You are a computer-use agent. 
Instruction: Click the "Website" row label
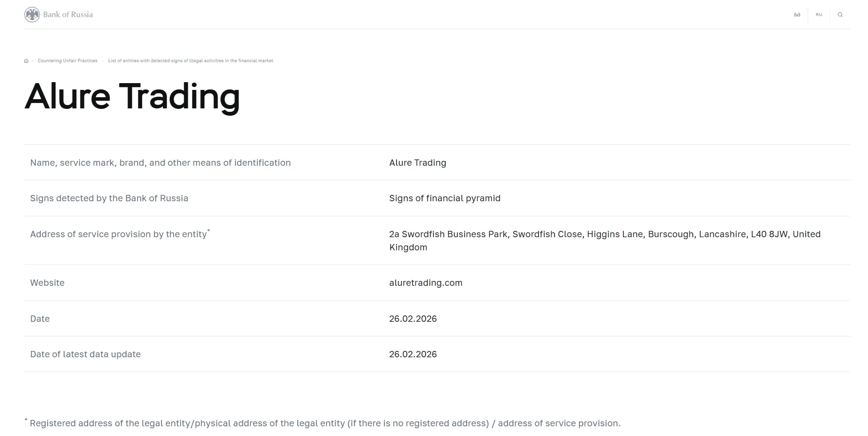(x=47, y=283)
